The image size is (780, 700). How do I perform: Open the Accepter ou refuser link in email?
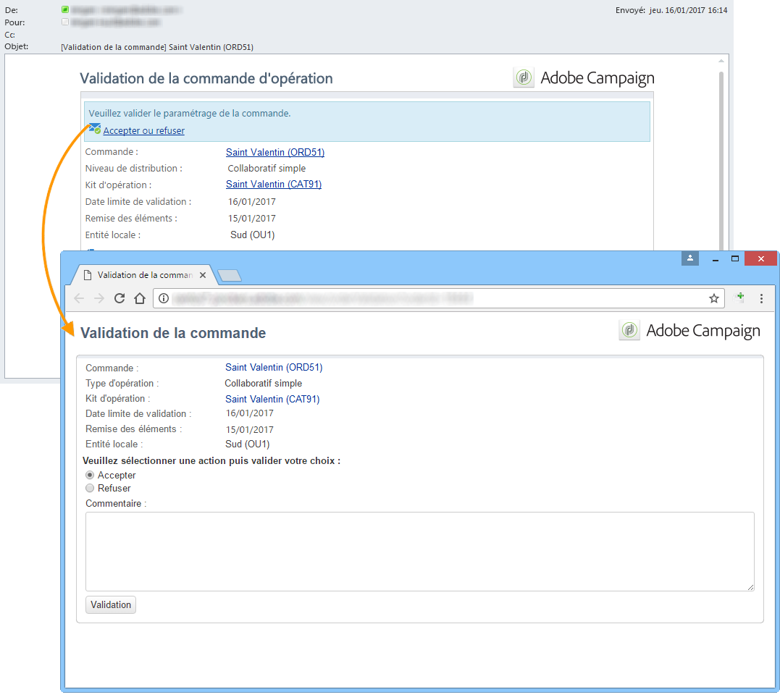coord(144,131)
